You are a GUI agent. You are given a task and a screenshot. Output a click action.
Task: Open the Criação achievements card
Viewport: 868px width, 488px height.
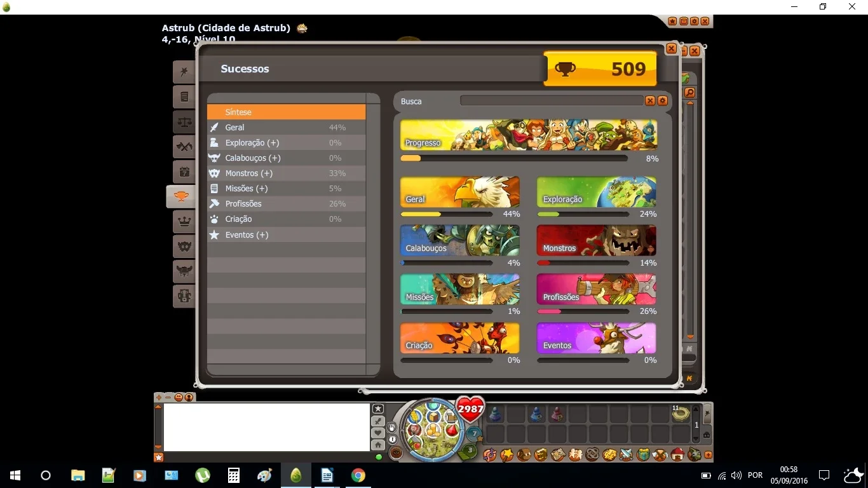coord(460,338)
